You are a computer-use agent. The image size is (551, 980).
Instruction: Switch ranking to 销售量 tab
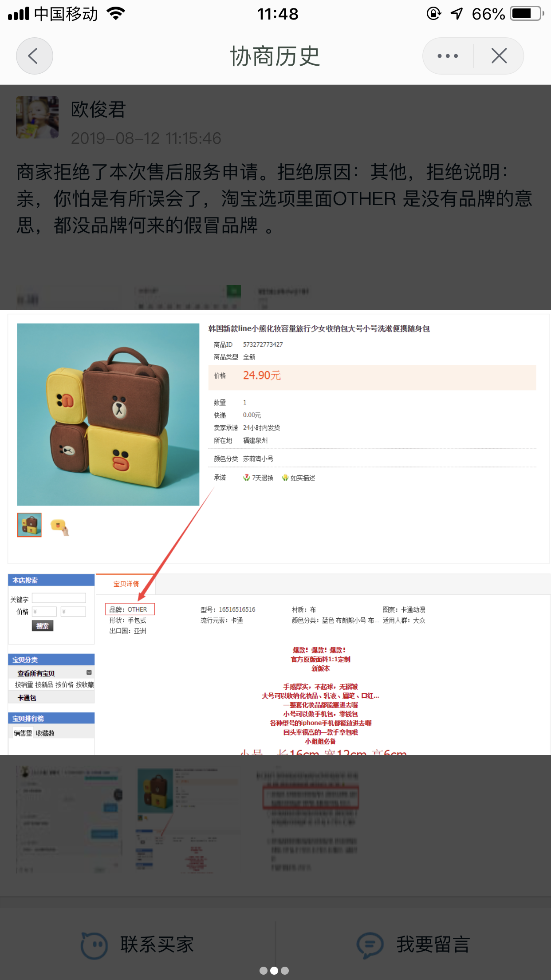click(23, 733)
